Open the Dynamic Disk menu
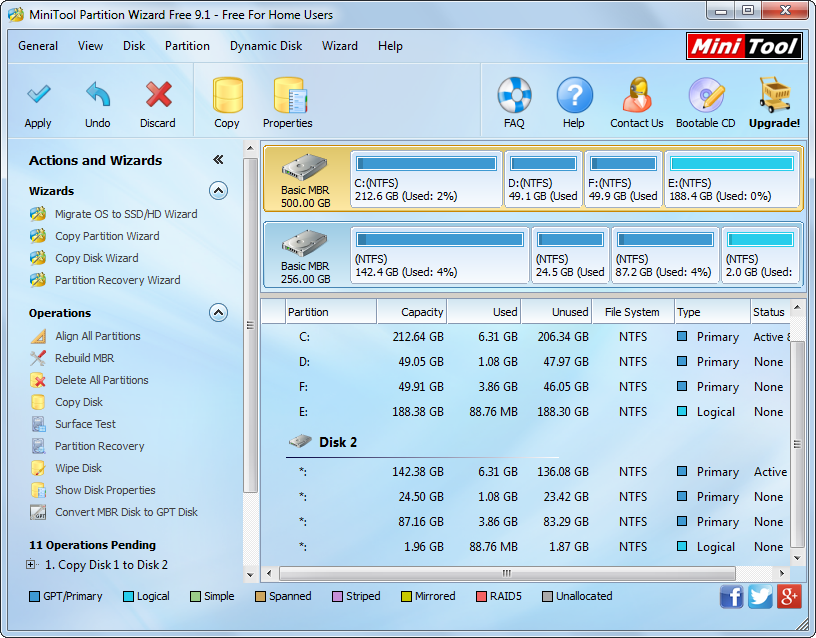This screenshot has height=638, width=816. click(266, 46)
